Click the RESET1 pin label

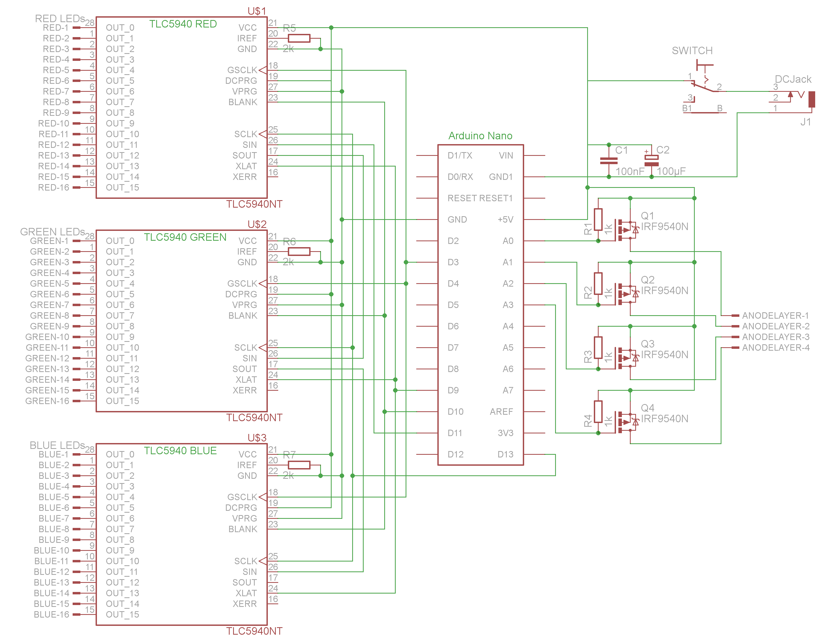pyautogui.click(x=496, y=198)
